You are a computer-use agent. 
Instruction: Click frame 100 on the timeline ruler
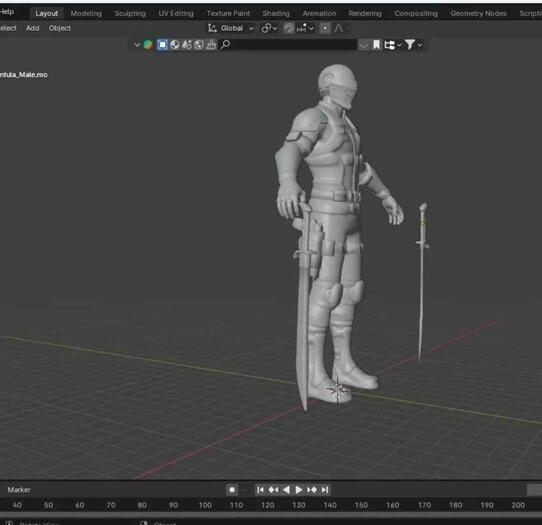(205, 505)
